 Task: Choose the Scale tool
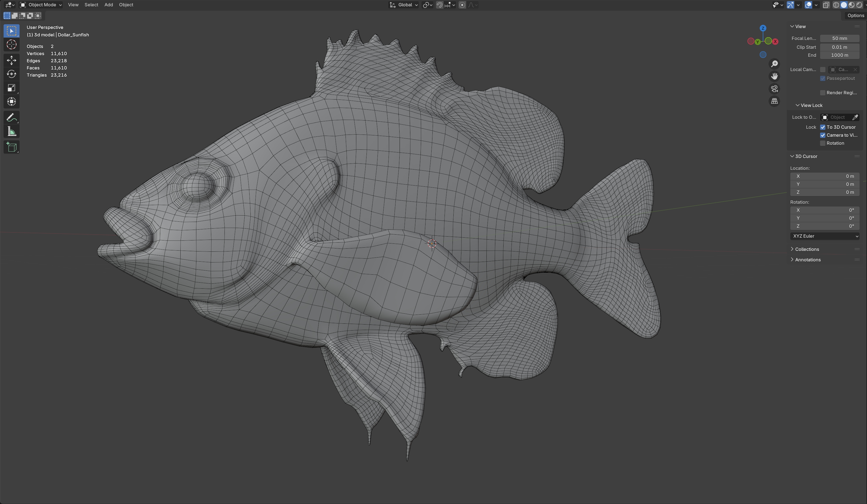click(x=11, y=88)
